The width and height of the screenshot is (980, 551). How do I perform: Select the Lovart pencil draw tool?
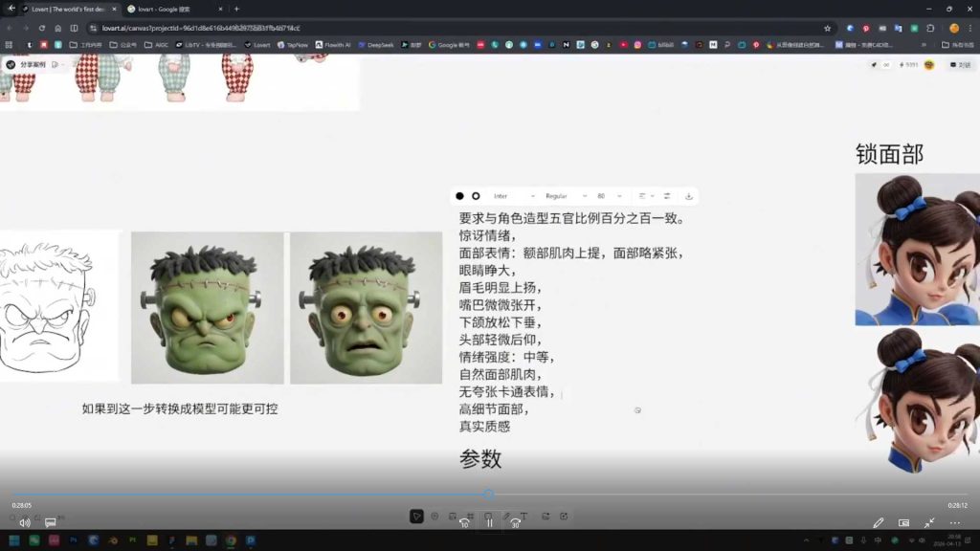(507, 516)
